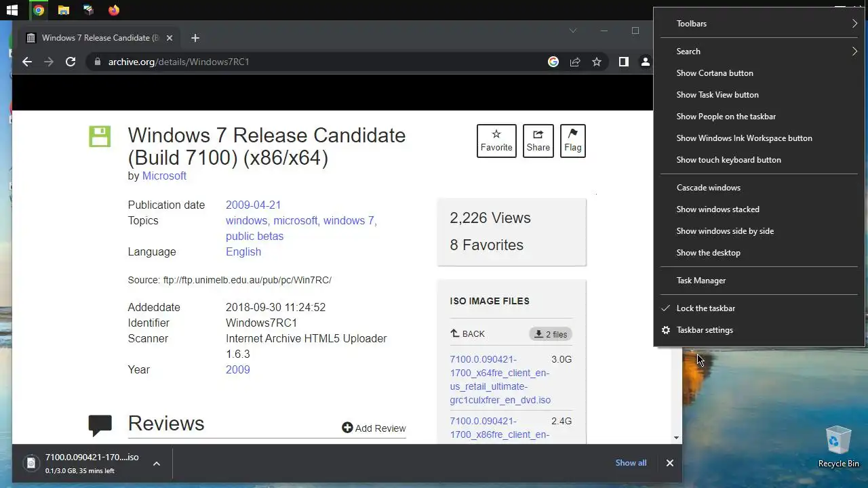Toggle Show touch keyboard button
This screenshot has width=868, height=488.
tap(759, 160)
